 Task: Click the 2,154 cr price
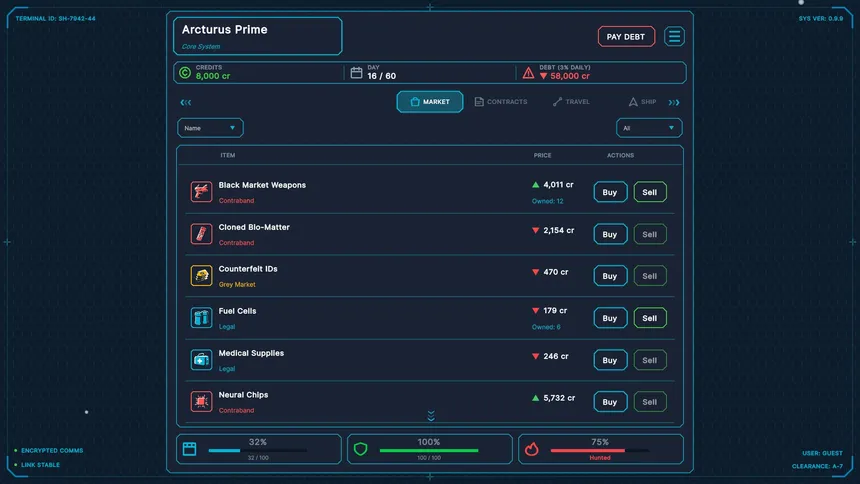pyautogui.click(x=559, y=230)
